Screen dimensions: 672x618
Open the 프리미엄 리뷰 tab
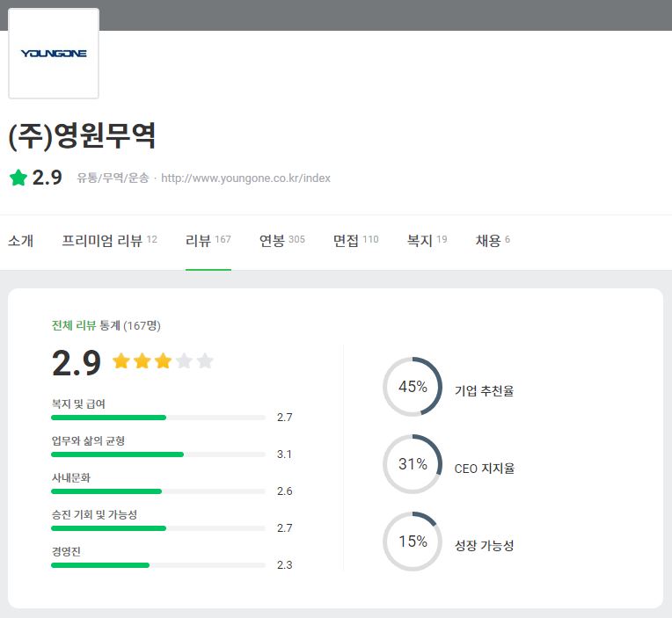[109, 240]
